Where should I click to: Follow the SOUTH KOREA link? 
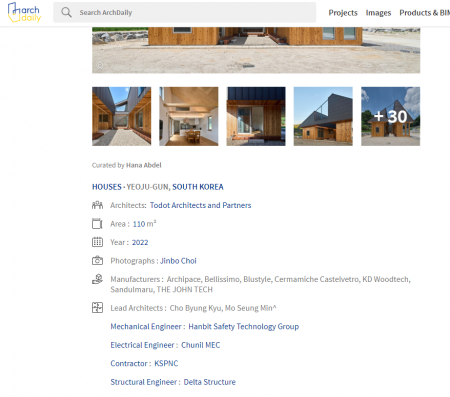(x=198, y=187)
